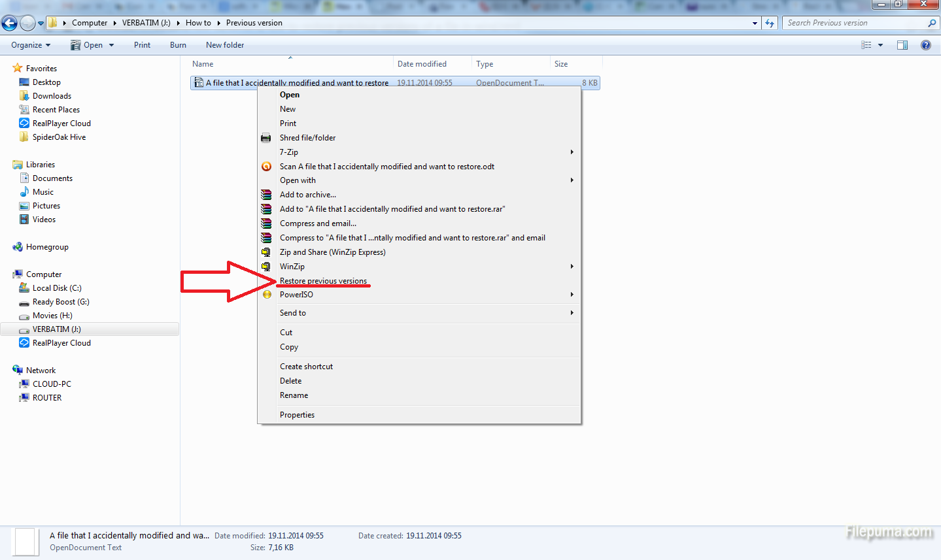The image size is (941, 560).
Task: Click the change view icon
Action: (866, 45)
